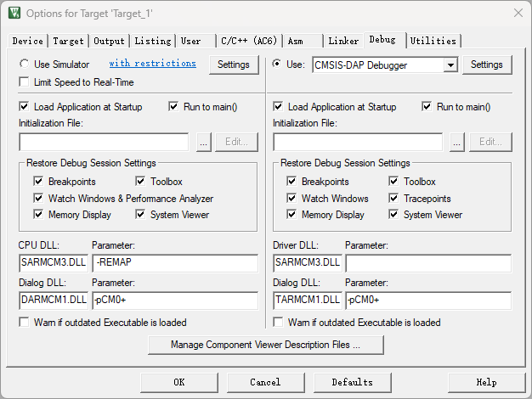Screen dimensions: 532x399
Task: Open the Output tab
Action: click(x=109, y=41)
